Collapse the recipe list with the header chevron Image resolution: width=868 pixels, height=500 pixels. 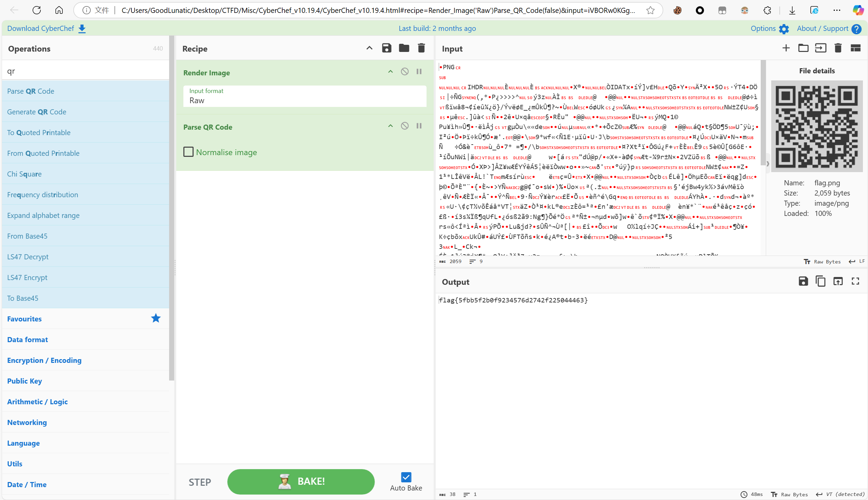coord(369,48)
